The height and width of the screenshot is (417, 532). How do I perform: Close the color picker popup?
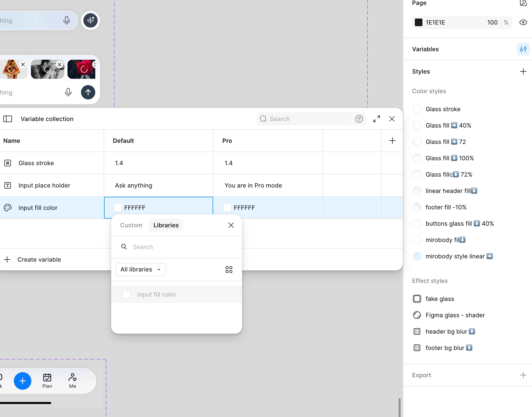pos(231,225)
